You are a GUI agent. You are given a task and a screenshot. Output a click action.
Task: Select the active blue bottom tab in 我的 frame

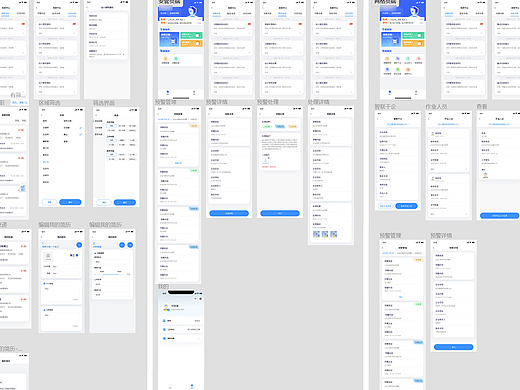[192, 386]
